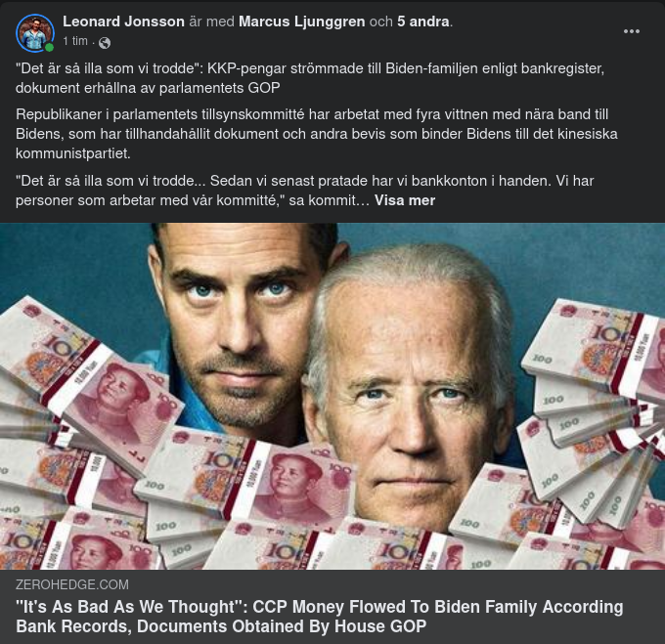Open the ZEROHEDGE.COM source link
The height and width of the screenshot is (644, 665).
coord(72,584)
